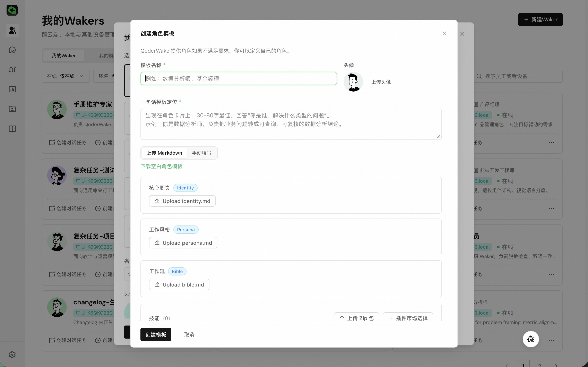Click the search magnifier icon
Screen dimensions: 588x367
tap(479, 76)
